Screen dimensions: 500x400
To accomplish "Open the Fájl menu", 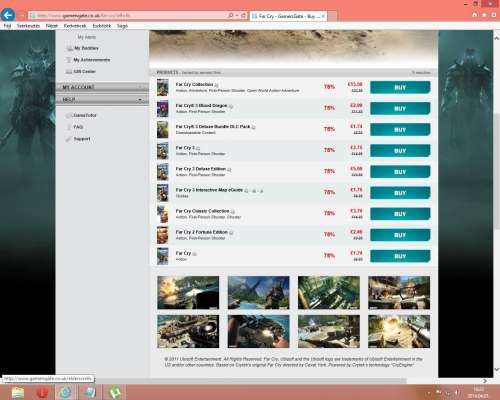I will coord(7,26).
